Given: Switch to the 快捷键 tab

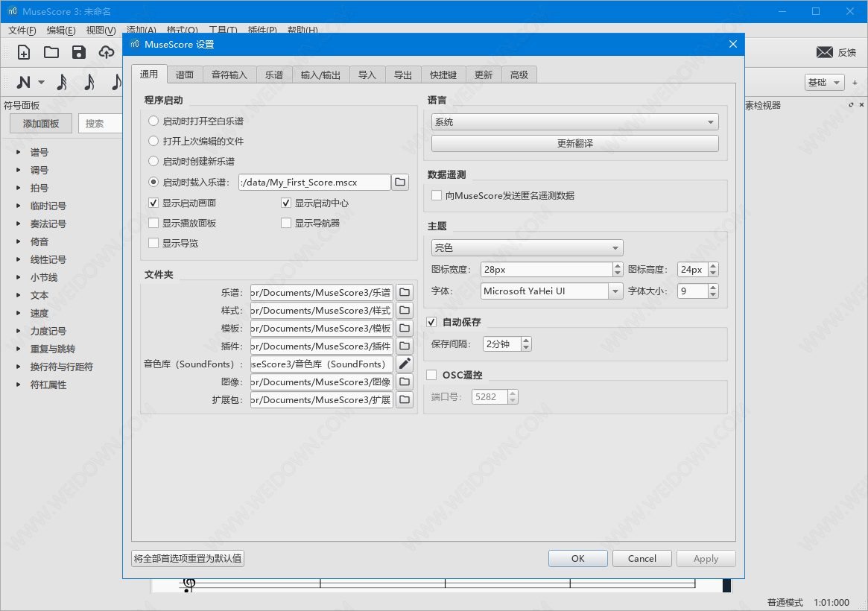Looking at the screenshot, I should tap(443, 75).
